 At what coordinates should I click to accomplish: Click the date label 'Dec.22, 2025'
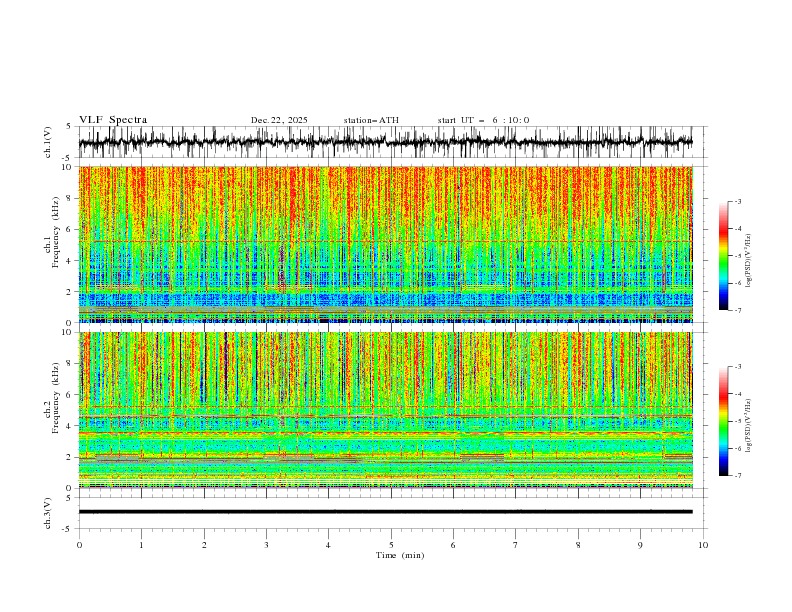point(279,120)
